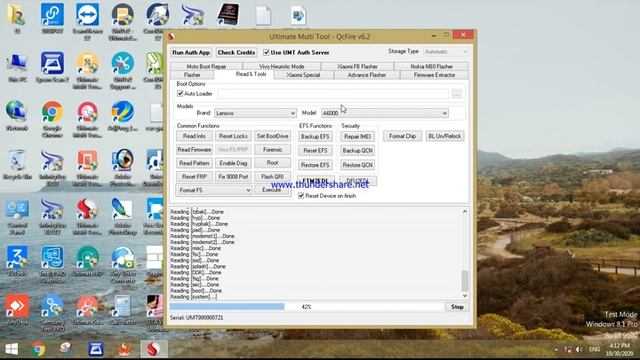Screen dimensions: 640x360
Task: Click the loader browse "..." button
Action: click(456, 94)
